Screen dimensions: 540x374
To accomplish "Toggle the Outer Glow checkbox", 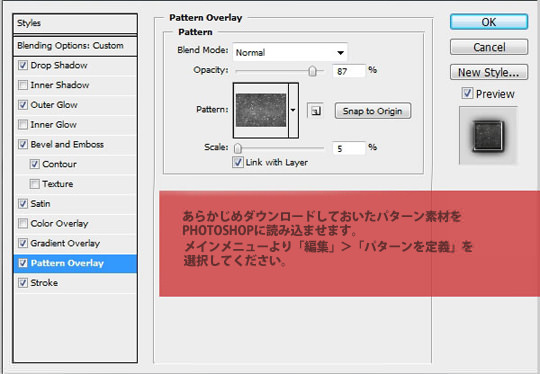I will coord(23,105).
